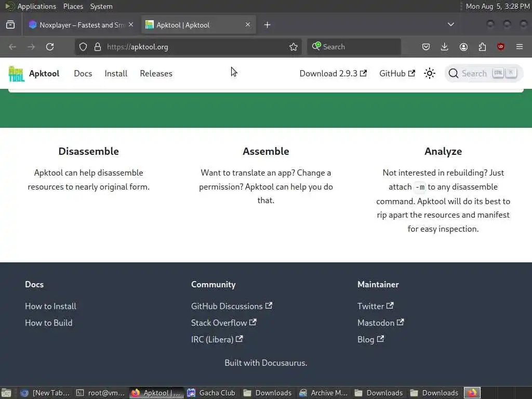Open the How to Build footer link
The image size is (532, 399).
point(48,323)
